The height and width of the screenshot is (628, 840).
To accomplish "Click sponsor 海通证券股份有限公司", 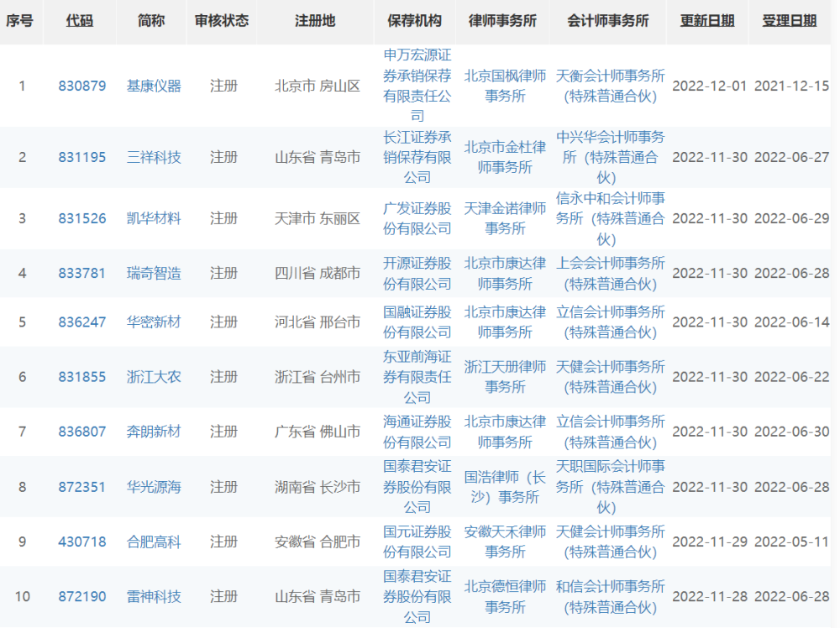I will tap(417, 432).
